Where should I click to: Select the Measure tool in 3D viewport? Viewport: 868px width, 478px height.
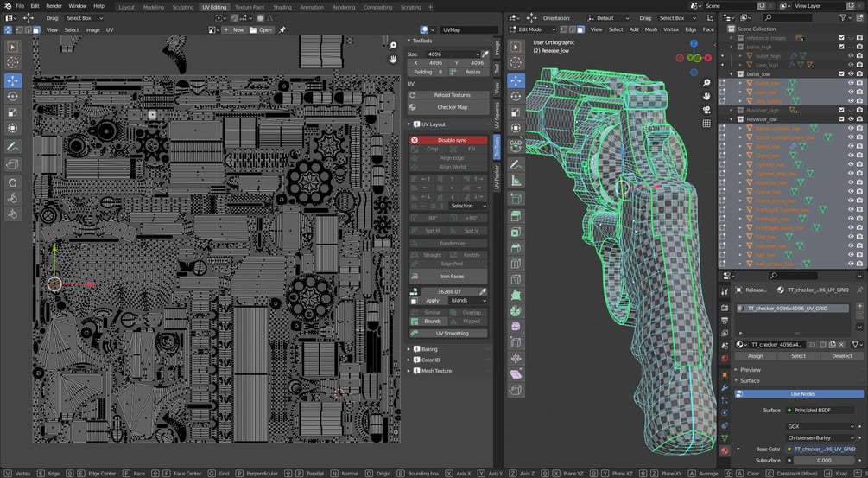click(516, 180)
